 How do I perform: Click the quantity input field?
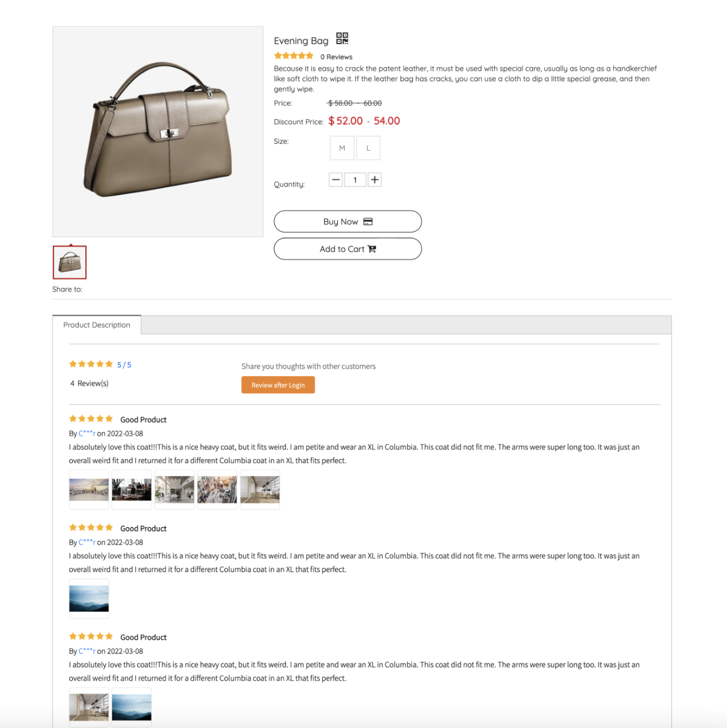[x=355, y=180]
